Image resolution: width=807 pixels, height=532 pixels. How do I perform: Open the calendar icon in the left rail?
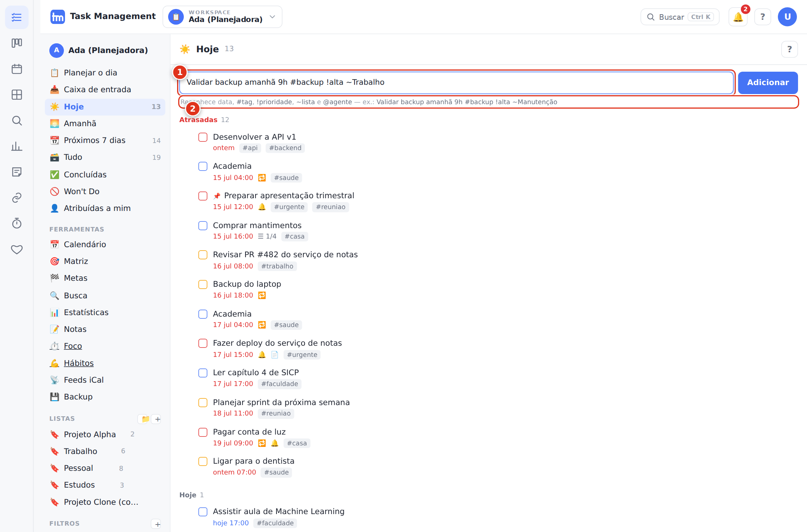coord(17,69)
